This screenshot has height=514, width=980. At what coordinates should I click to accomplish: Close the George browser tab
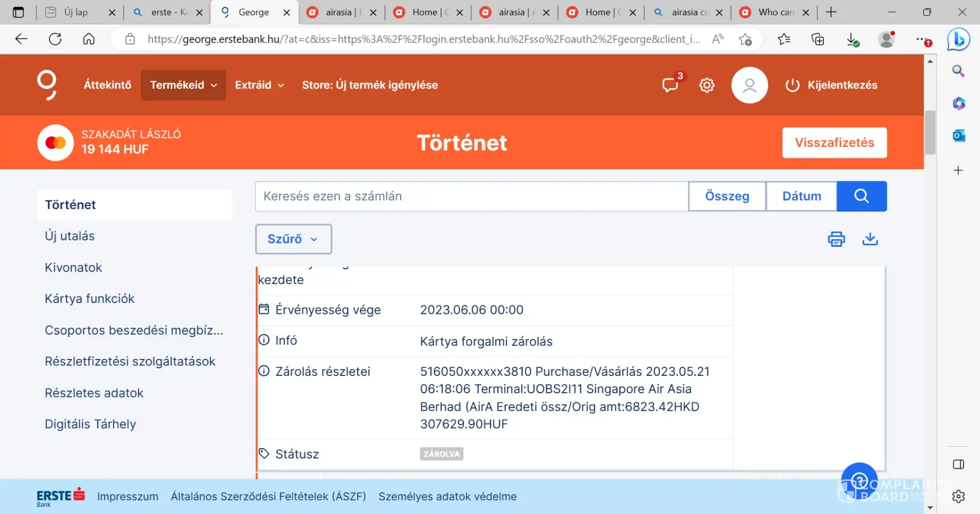tap(286, 13)
